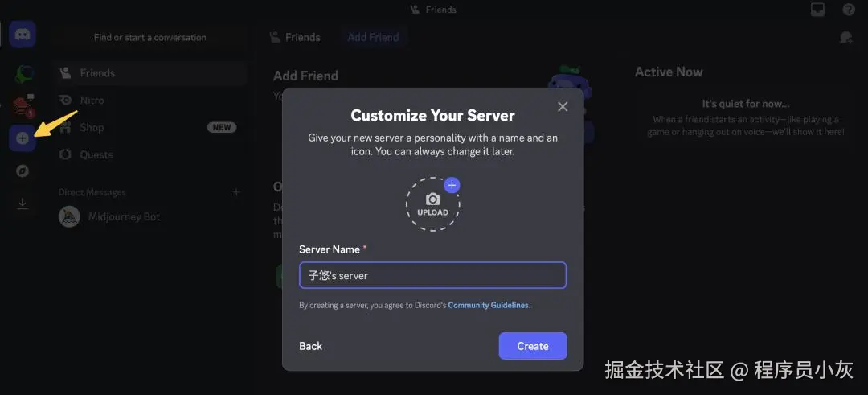Open the Inbox icon in title bar
The image size is (868, 395).
coord(817,10)
